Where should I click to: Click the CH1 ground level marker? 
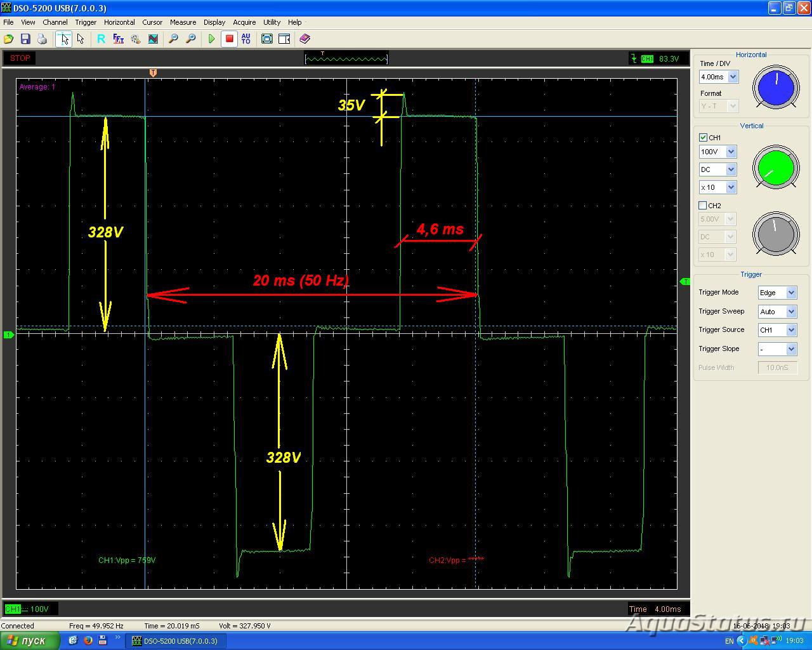click(x=9, y=335)
